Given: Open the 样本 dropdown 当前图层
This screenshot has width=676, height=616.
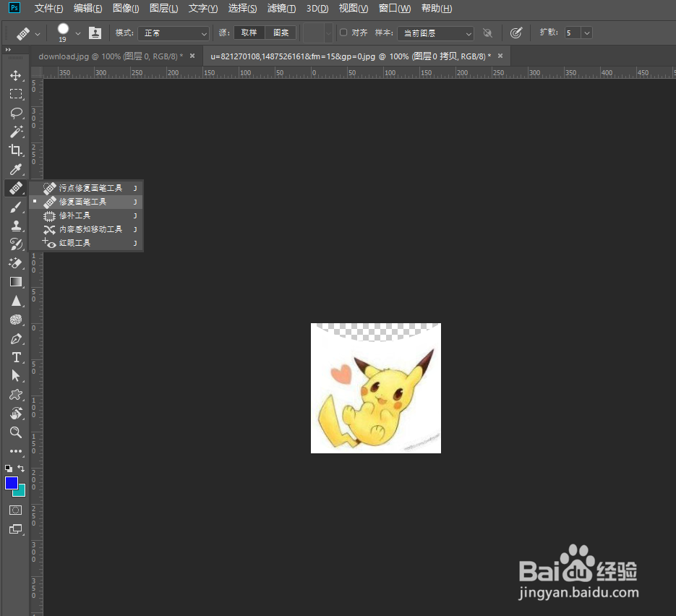Looking at the screenshot, I should coord(435,33).
